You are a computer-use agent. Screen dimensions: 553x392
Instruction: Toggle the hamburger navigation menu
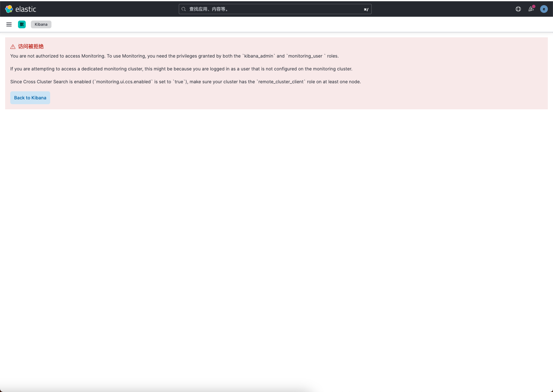(9, 24)
